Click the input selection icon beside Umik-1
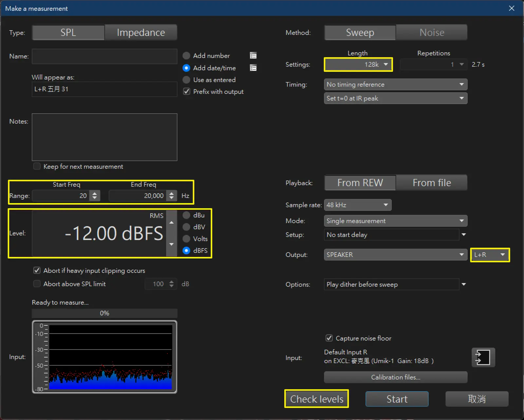 [483, 357]
